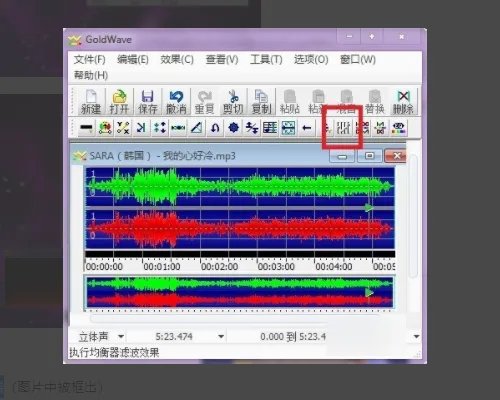Click the 00:04:00 time ruler label
Image resolution: width=500 pixels, height=400 pixels.
coord(334,267)
